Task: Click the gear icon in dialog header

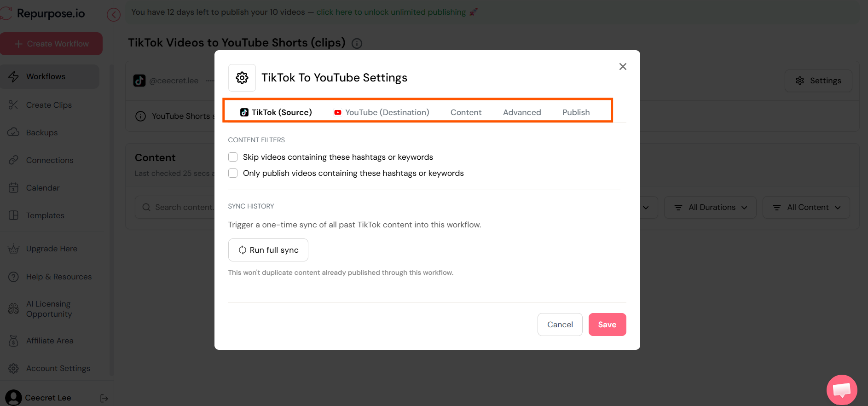Action: tap(242, 78)
